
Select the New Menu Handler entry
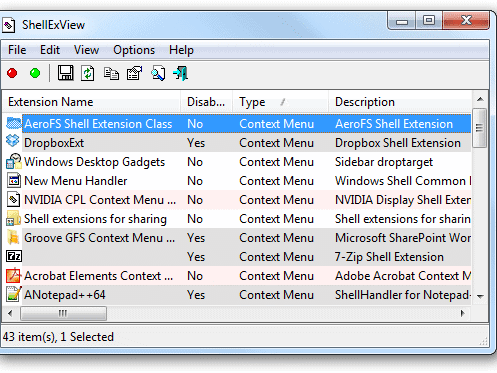coord(76,181)
